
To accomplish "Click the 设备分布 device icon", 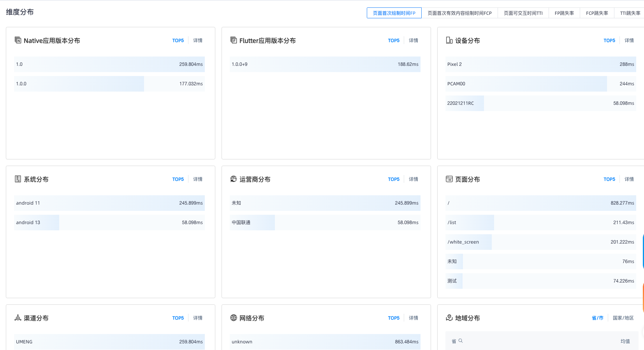I will click(449, 40).
